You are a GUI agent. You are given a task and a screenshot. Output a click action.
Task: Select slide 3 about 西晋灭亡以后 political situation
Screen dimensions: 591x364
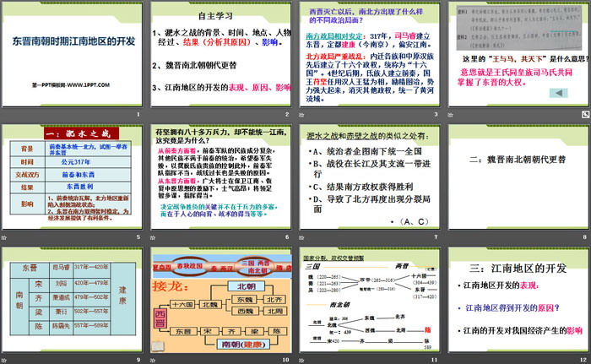click(x=370, y=54)
